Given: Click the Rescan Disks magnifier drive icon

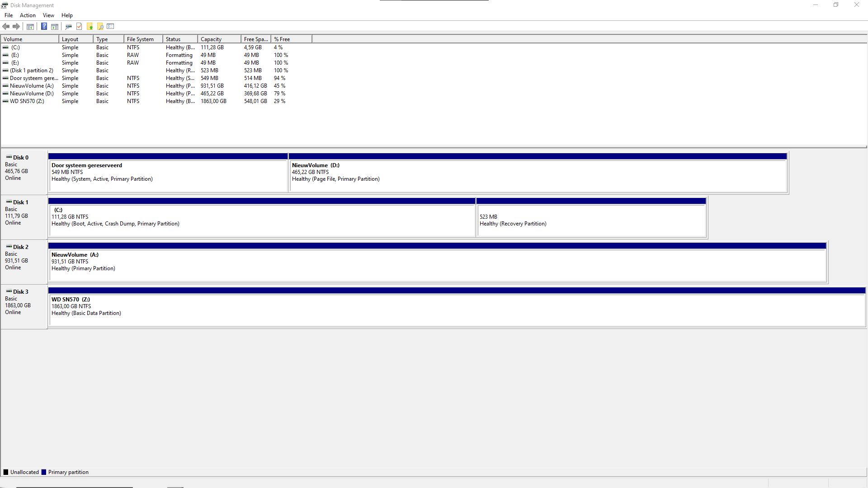Looking at the screenshot, I should coord(69,26).
